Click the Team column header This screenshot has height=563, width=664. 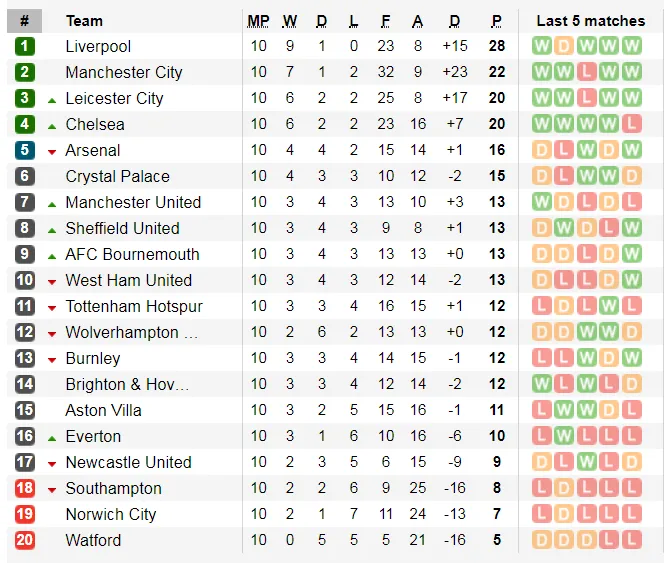coord(84,21)
